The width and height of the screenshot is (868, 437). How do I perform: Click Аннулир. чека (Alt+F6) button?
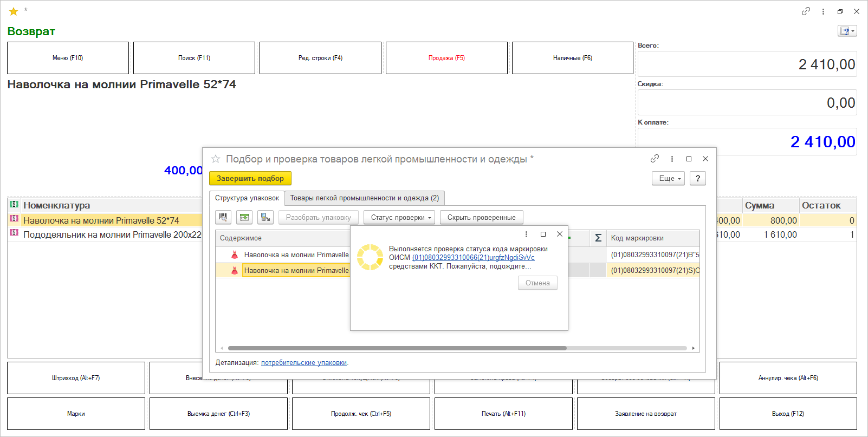788,378
